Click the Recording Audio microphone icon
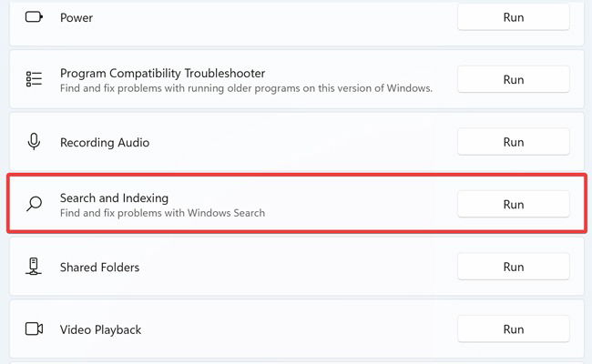The image size is (592, 364). (34, 141)
